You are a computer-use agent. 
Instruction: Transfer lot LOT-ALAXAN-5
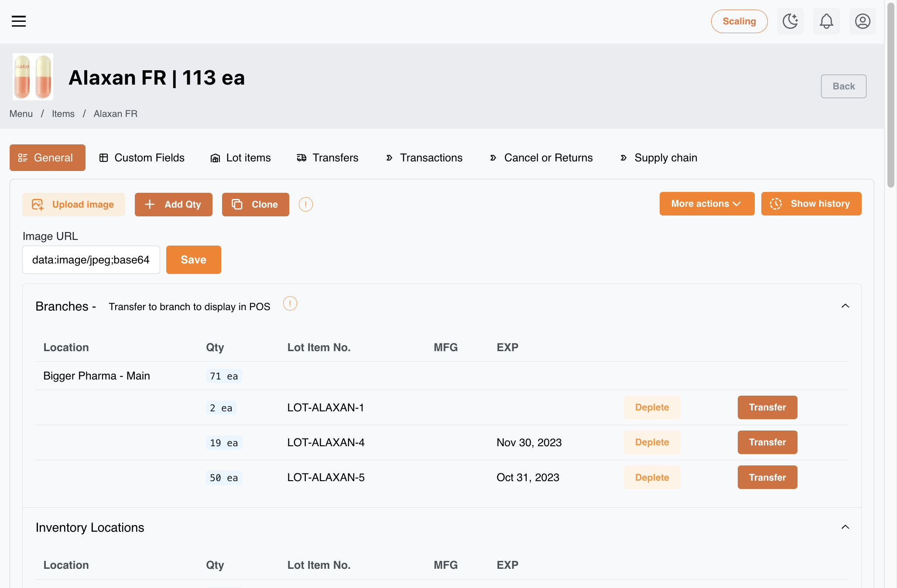click(x=767, y=477)
